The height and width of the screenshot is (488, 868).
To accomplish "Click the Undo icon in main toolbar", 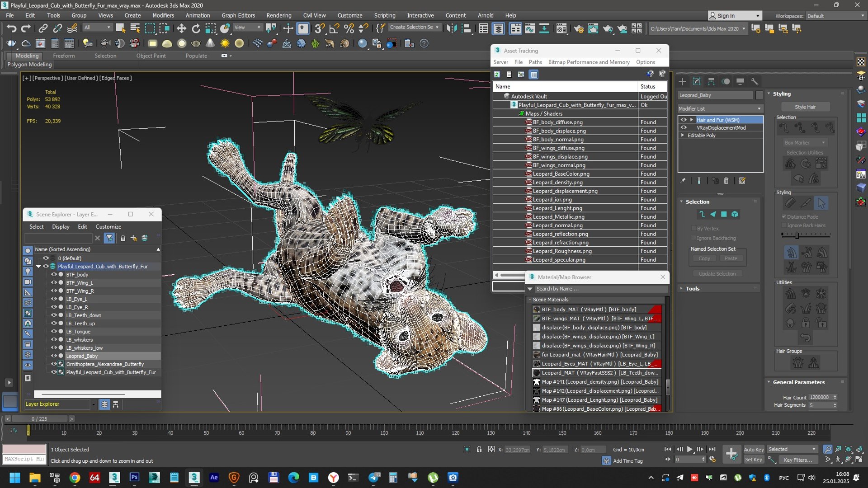I will (11, 28).
